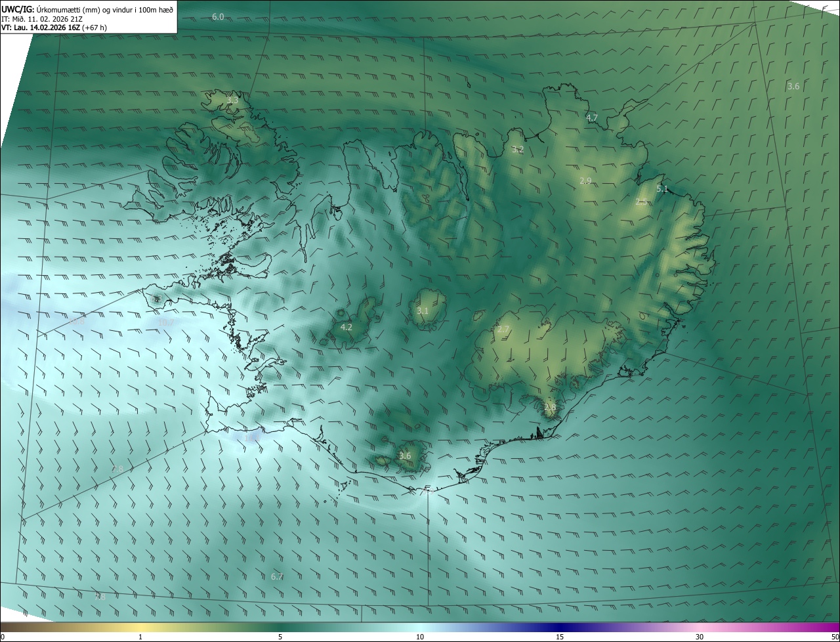This screenshot has width=840, height=642.
Task: Click the 3.3 value on the Westfjords glacier
Action: point(232,100)
